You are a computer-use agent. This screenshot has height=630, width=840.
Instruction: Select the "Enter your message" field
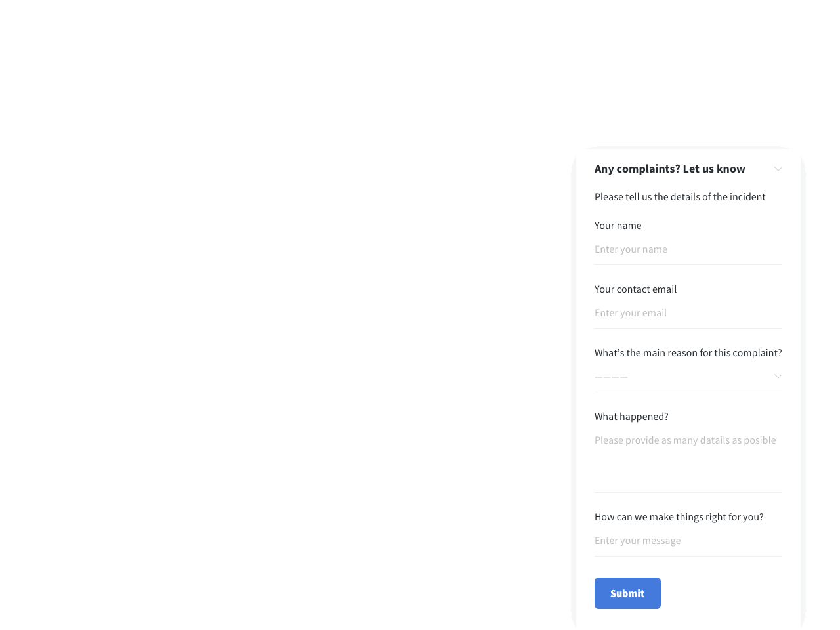coord(688,541)
